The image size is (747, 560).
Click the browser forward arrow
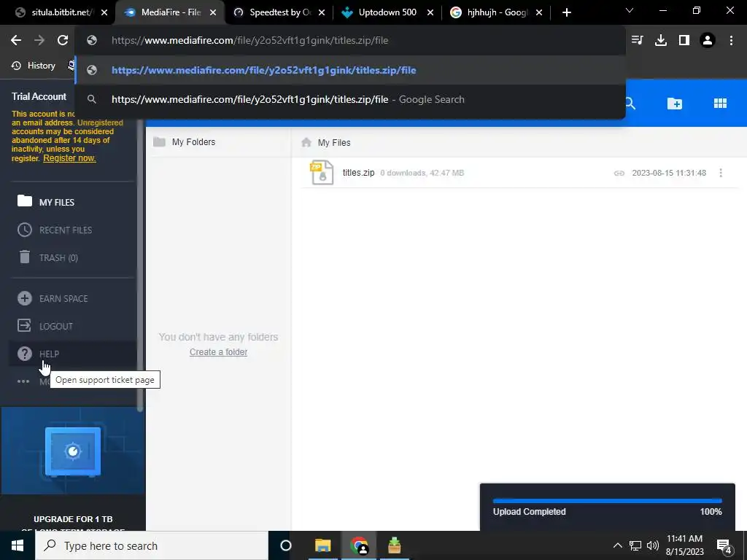click(x=39, y=41)
